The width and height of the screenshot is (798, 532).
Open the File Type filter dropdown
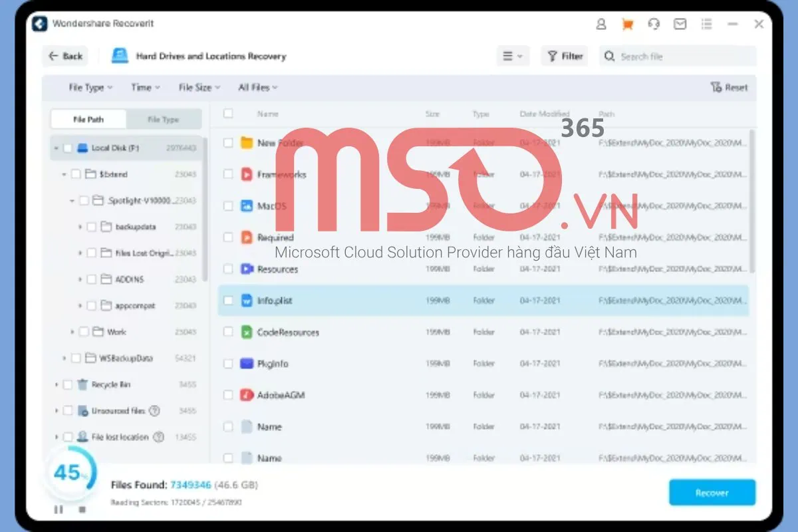pyautogui.click(x=90, y=88)
